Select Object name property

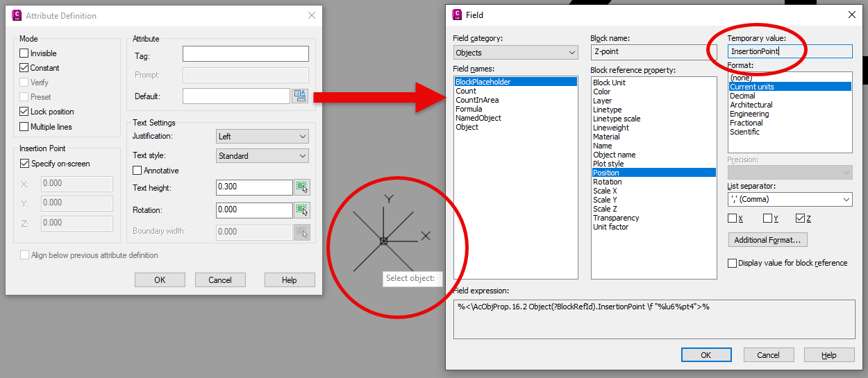pos(614,155)
